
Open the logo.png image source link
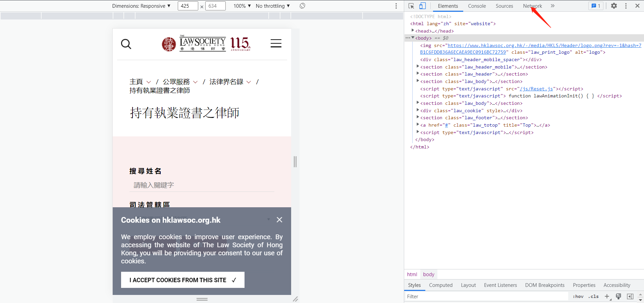(x=531, y=49)
